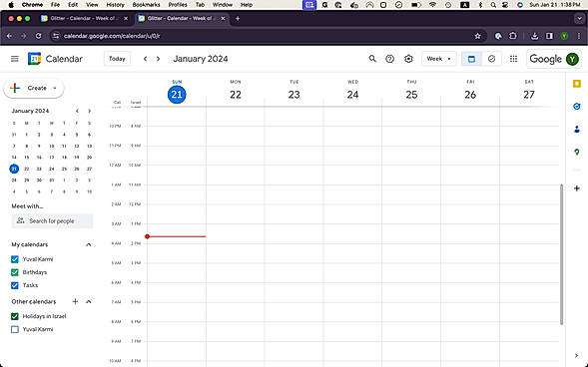Go to next week arrow
Viewport: 588px width, 367px height.
point(159,59)
